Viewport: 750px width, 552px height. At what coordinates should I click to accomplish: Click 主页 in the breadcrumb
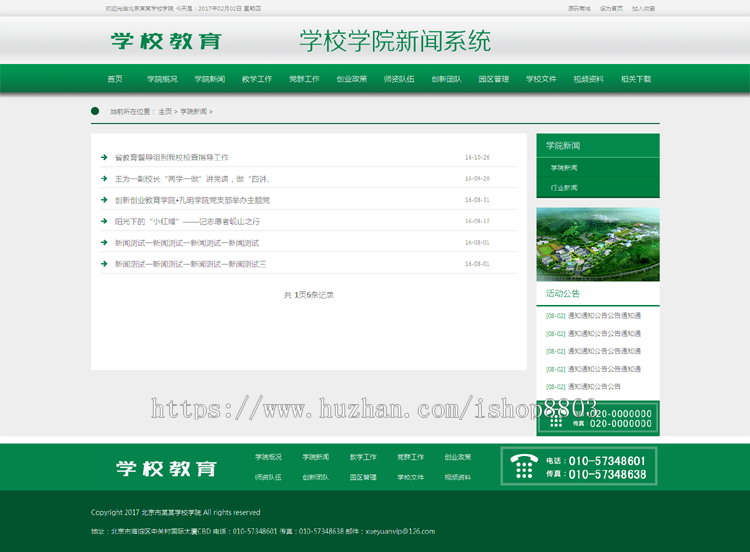(165, 111)
